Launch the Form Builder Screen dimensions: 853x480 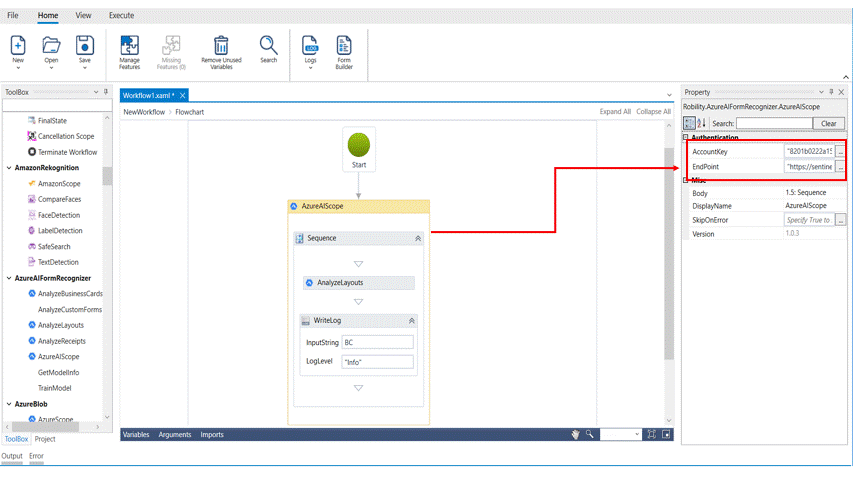344,45
